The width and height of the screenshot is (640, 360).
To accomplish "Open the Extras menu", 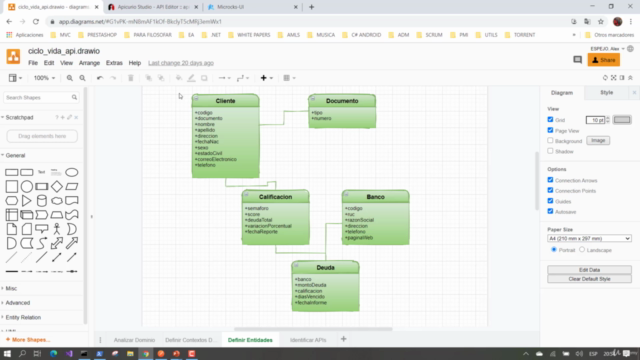I will pyautogui.click(x=114, y=63).
